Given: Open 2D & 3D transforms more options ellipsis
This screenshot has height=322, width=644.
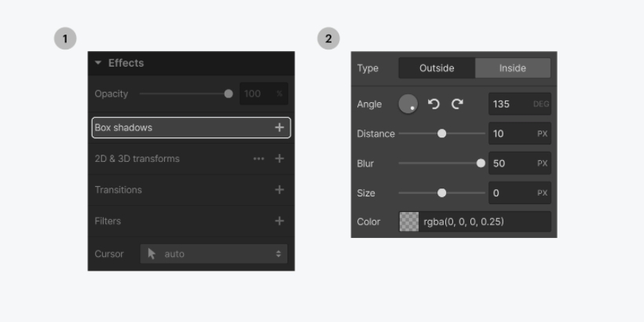Looking at the screenshot, I should [258, 159].
